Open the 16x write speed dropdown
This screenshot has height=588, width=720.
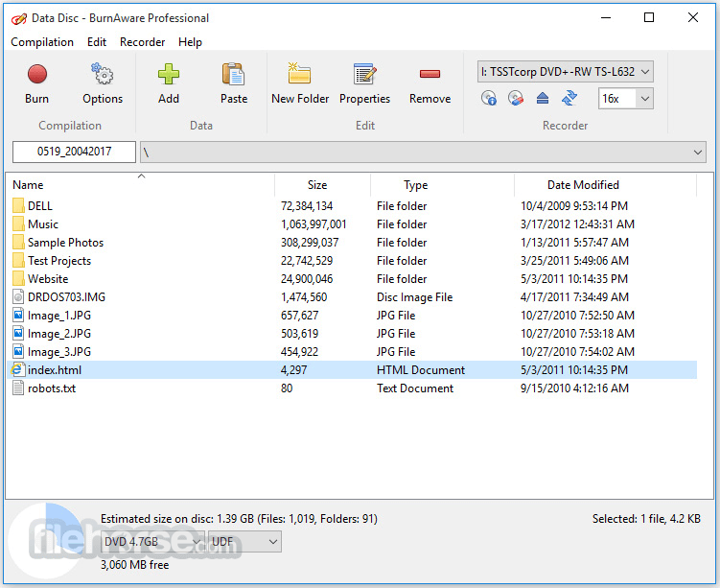(x=625, y=98)
